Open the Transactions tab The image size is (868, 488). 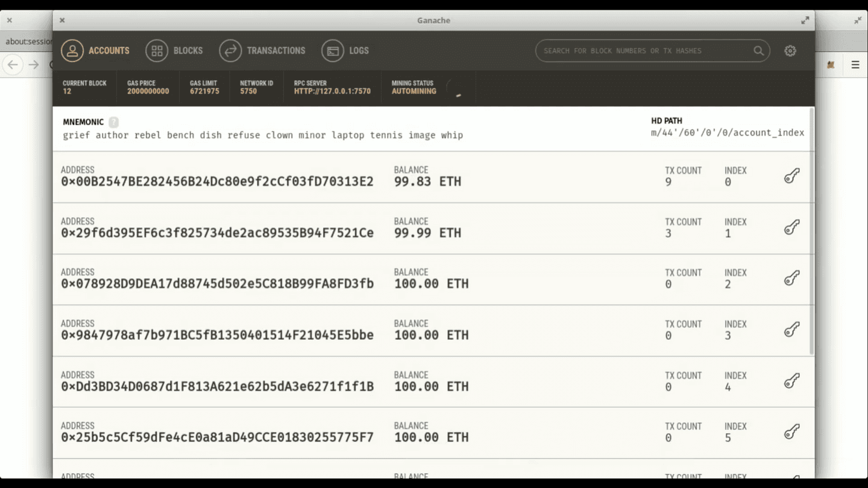(262, 51)
